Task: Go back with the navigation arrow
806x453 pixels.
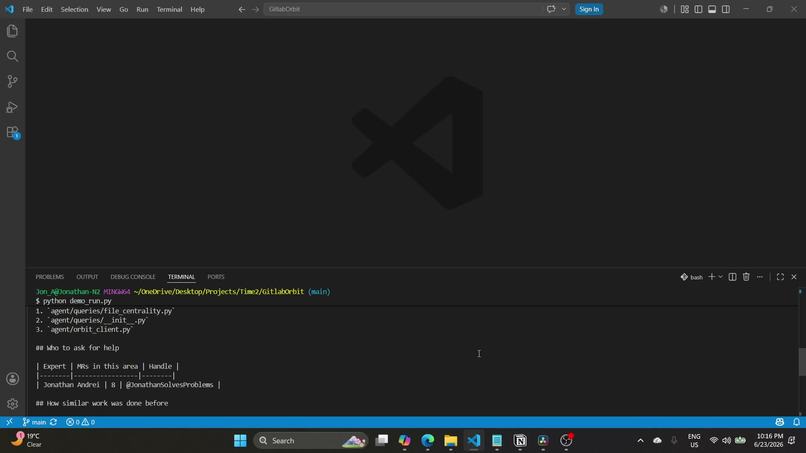Action: [x=242, y=9]
